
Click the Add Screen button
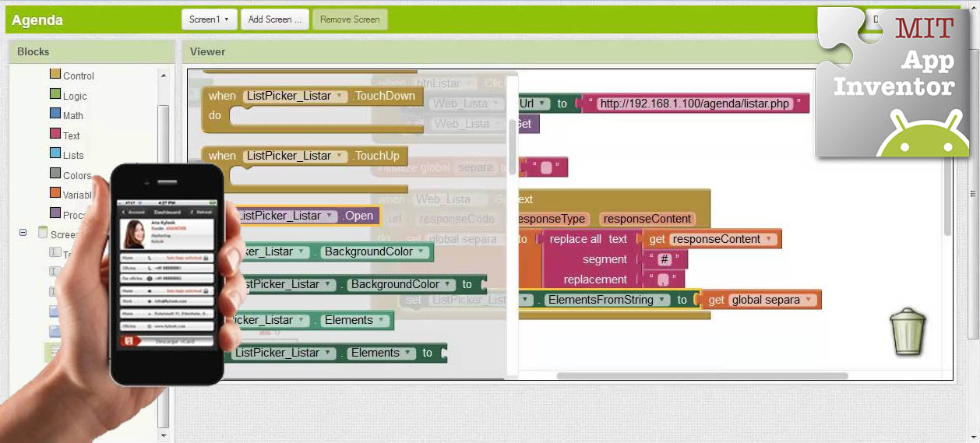[x=274, y=19]
